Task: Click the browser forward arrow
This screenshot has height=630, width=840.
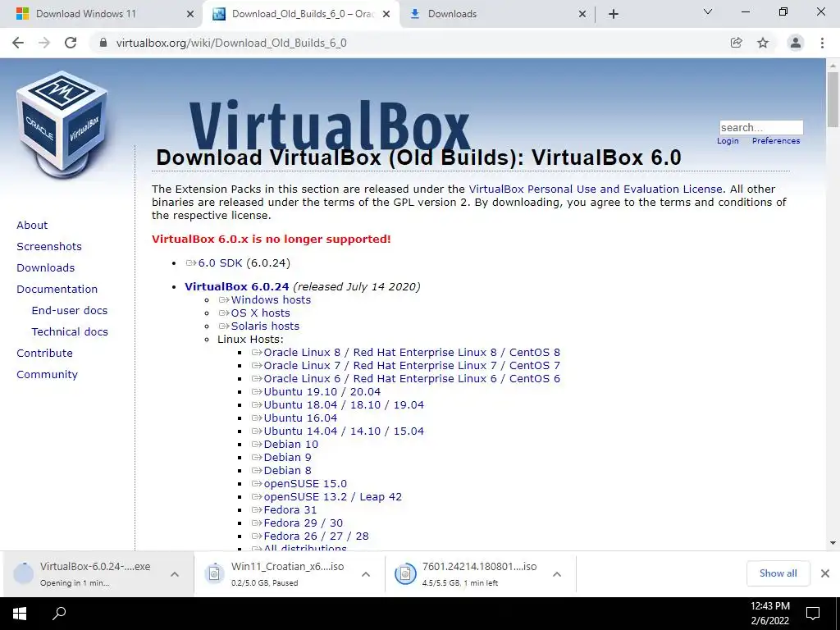Action: coord(44,43)
